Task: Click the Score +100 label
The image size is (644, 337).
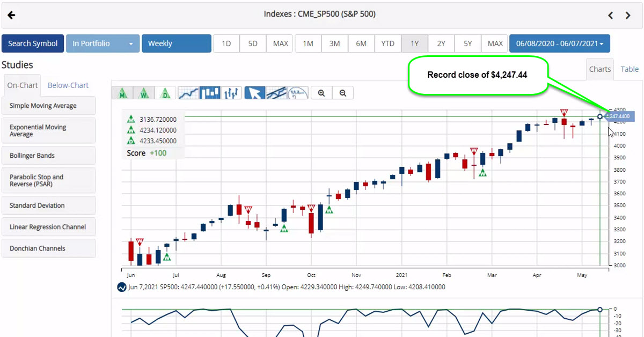Action: [147, 153]
